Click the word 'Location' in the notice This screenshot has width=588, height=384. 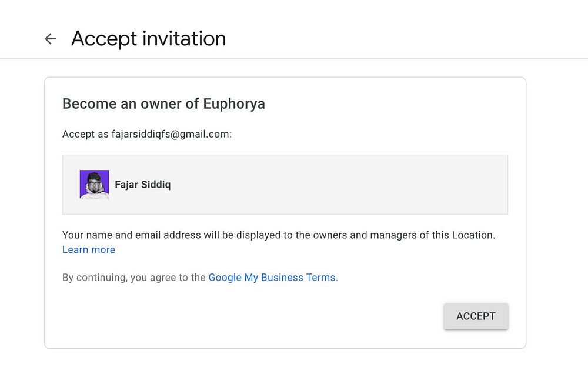click(x=472, y=235)
